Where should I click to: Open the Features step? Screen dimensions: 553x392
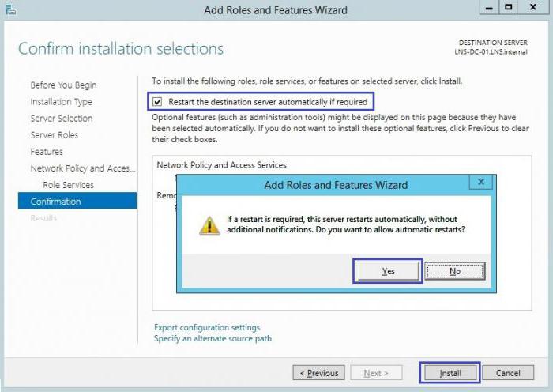47,152
